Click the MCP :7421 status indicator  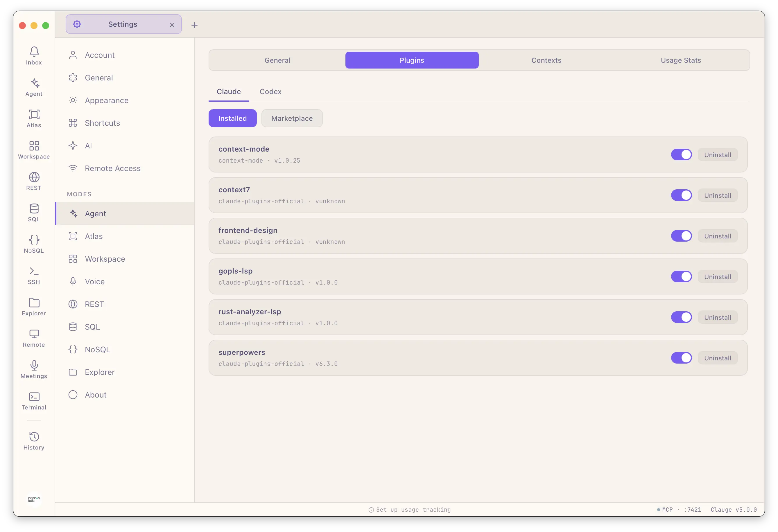click(x=679, y=510)
